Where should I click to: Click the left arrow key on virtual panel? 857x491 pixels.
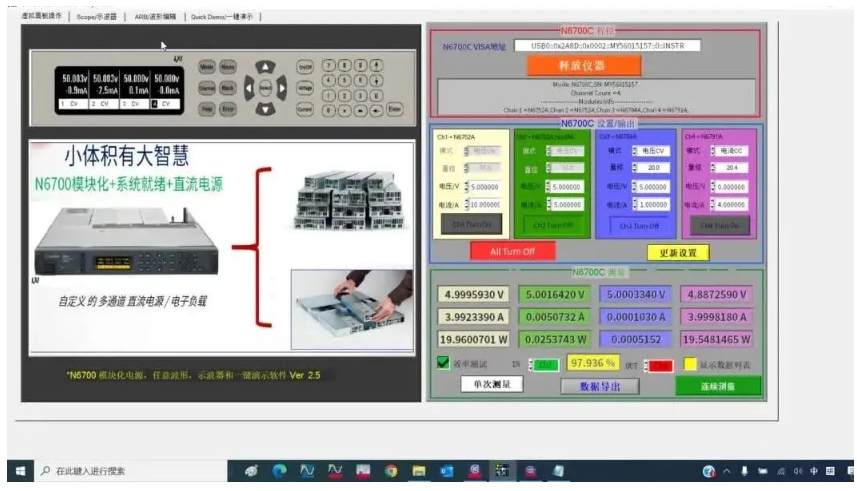click(x=249, y=88)
